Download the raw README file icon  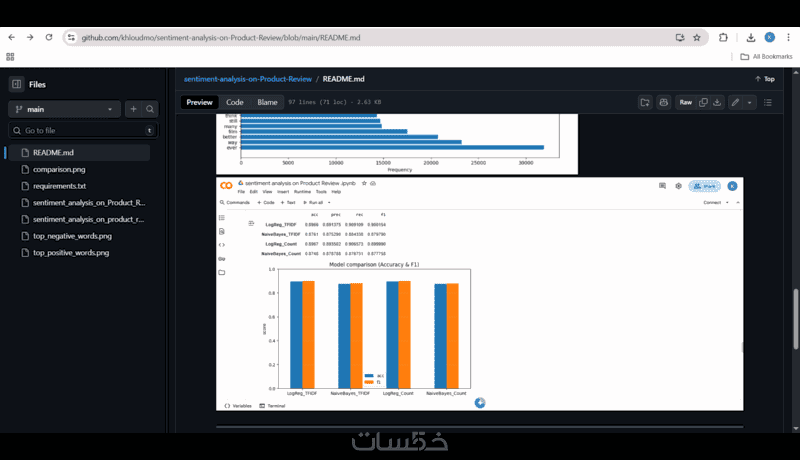click(x=717, y=103)
